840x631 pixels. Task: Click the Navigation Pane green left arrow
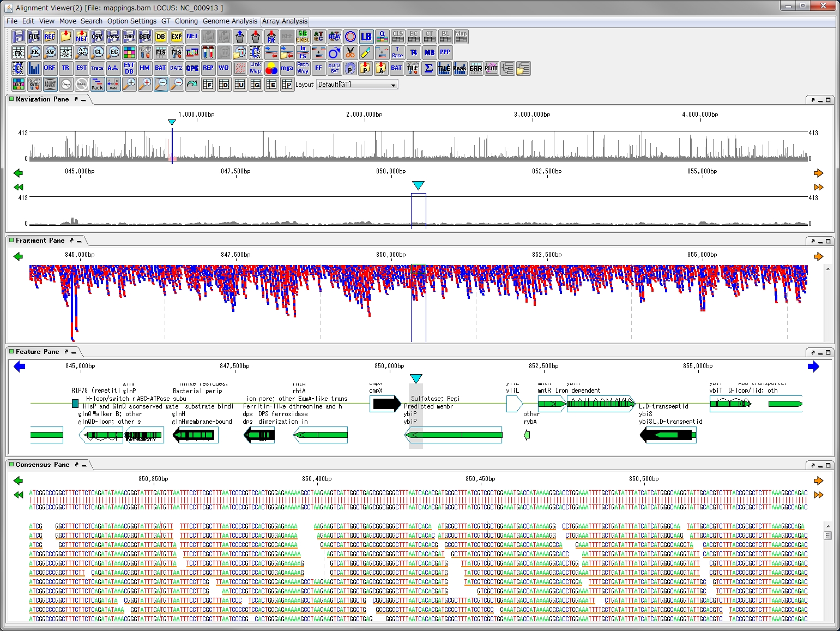pyautogui.click(x=18, y=173)
